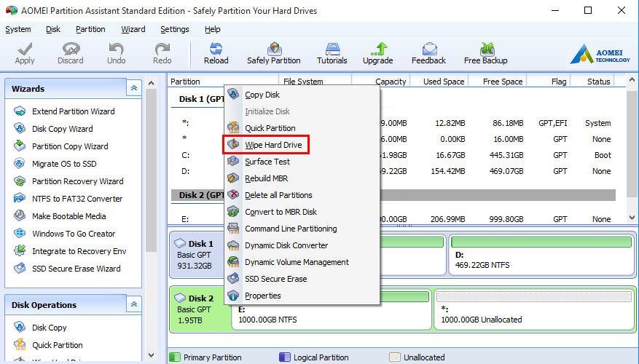The image size is (639, 364).
Task: Sidebar scrollbar up arrow
Action: 152,84
